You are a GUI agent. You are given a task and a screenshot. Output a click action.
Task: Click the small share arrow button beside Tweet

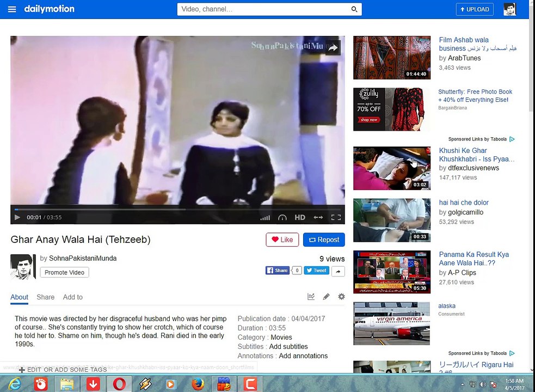338,272
